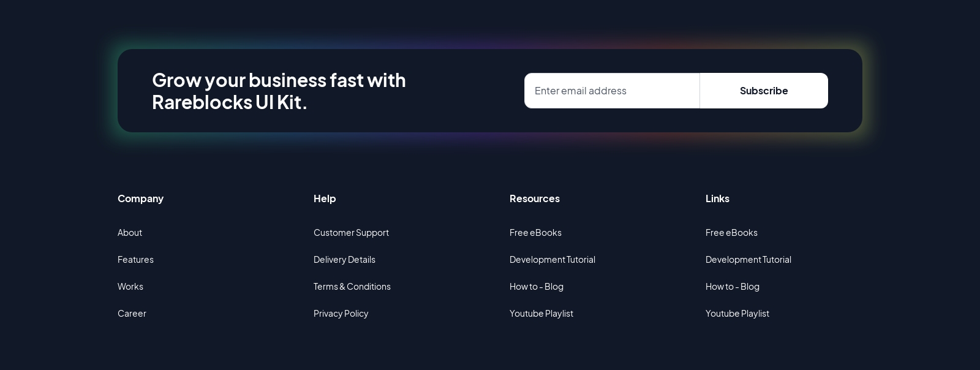Visit the Delivery Details link

pos(344,259)
